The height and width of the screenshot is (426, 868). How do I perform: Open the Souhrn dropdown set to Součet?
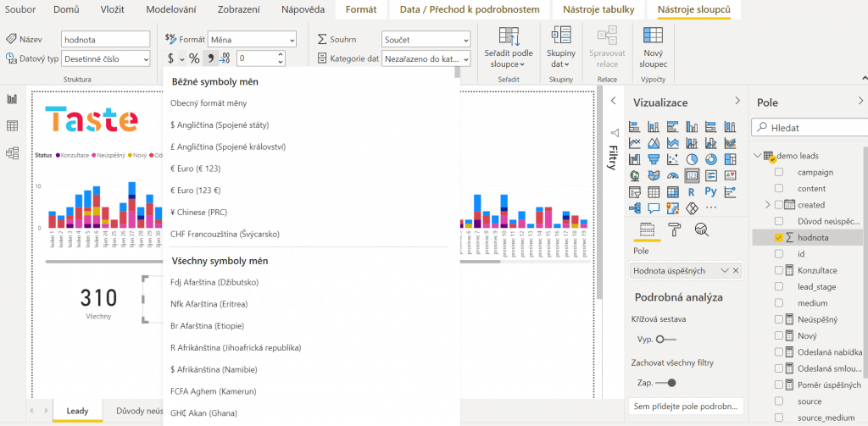426,40
